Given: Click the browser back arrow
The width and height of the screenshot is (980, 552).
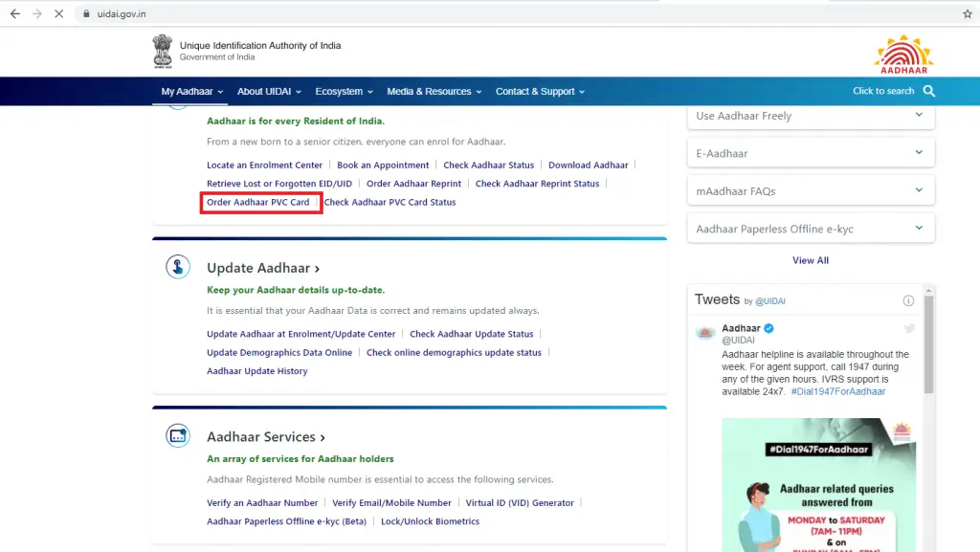Looking at the screenshot, I should (x=15, y=13).
